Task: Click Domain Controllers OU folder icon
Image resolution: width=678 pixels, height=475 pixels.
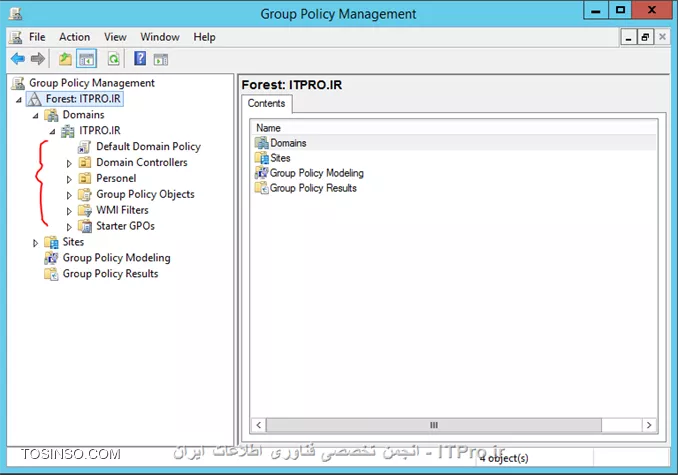Action: pyautogui.click(x=85, y=163)
